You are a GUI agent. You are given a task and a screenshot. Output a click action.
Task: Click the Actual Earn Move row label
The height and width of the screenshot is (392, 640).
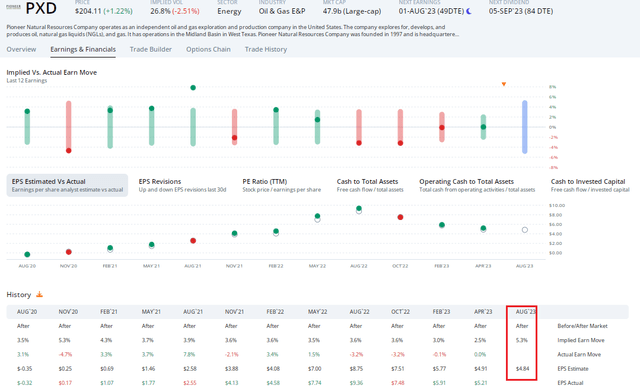point(579,354)
